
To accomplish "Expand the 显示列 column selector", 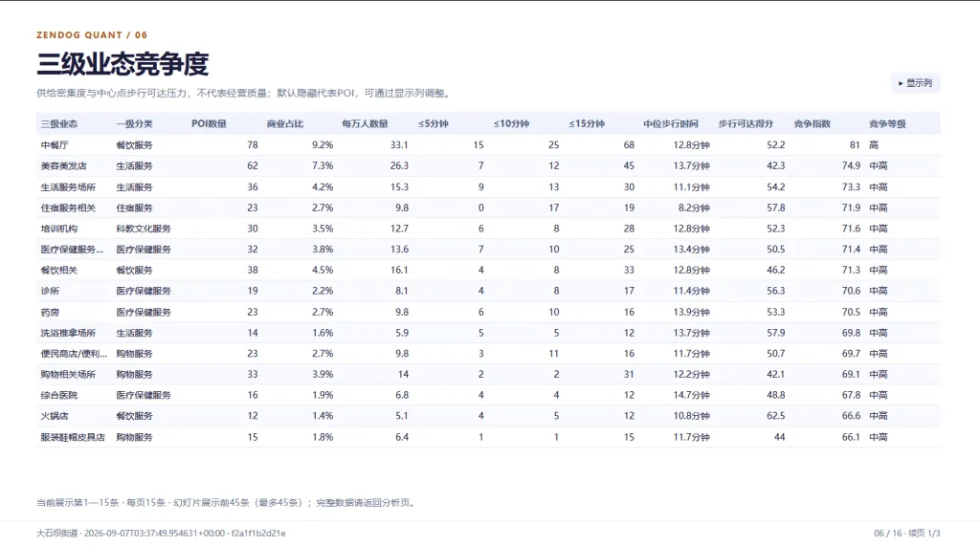I will [x=915, y=83].
